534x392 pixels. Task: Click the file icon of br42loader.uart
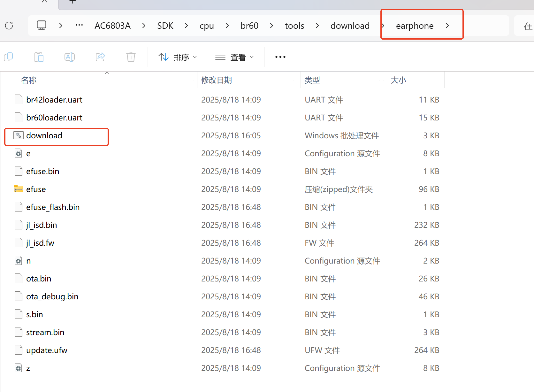pos(19,100)
